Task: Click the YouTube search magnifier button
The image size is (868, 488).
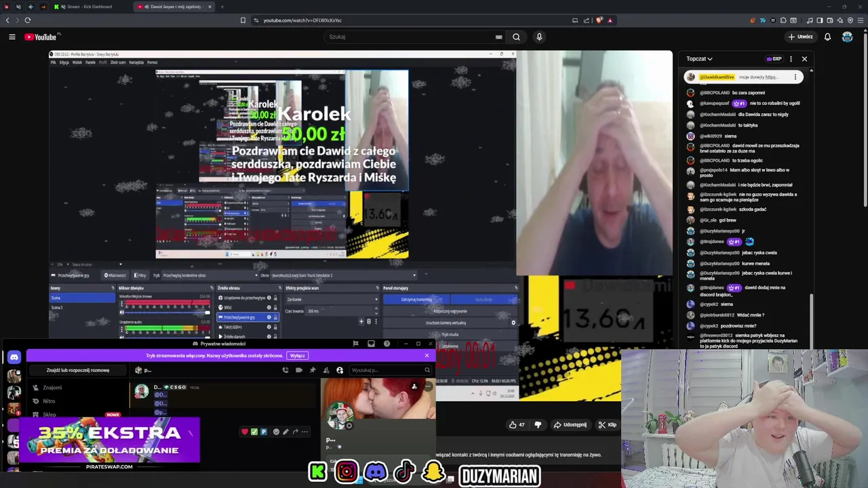Action: tap(516, 37)
